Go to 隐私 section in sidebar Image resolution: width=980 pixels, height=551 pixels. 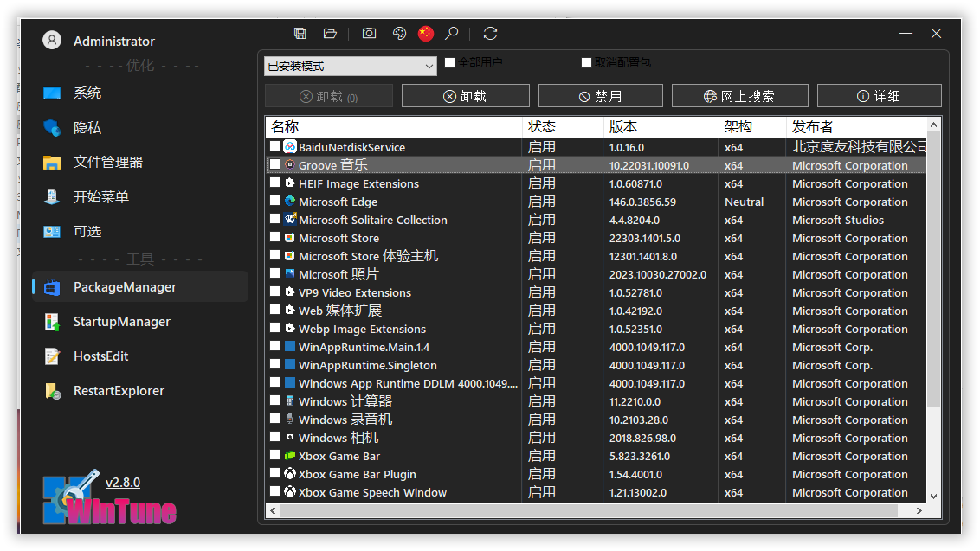coord(87,128)
